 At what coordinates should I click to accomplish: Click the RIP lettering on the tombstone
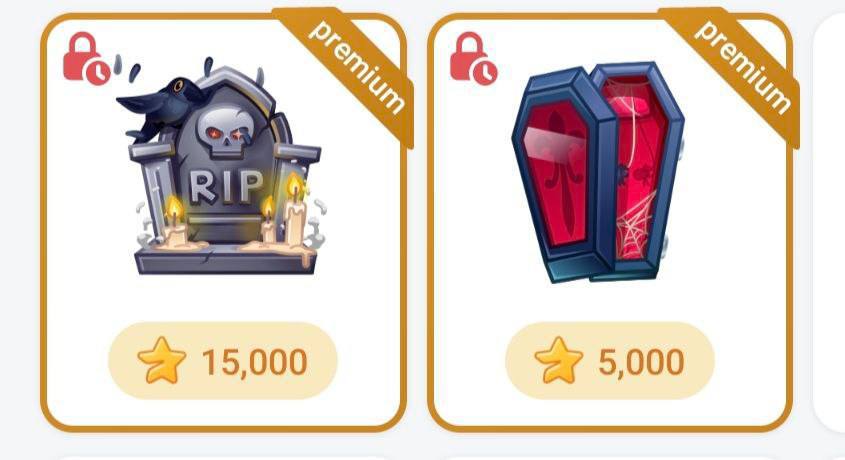tap(225, 187)
